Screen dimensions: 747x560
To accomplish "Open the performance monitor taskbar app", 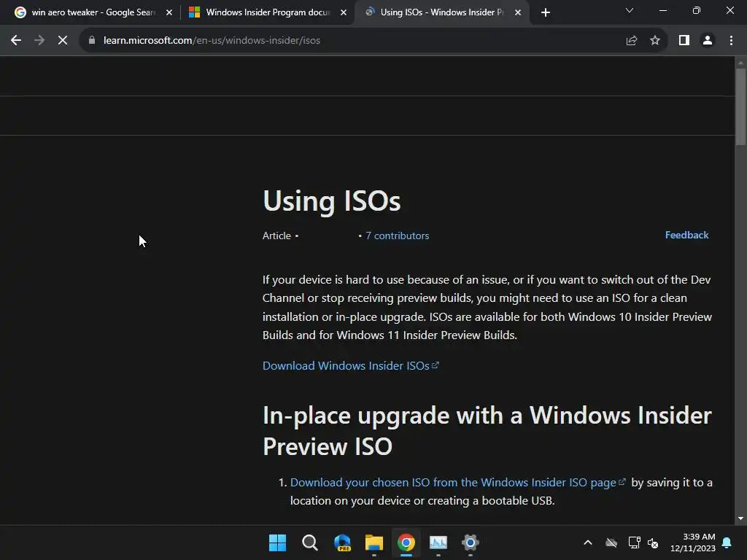I will tap(438, 542).
